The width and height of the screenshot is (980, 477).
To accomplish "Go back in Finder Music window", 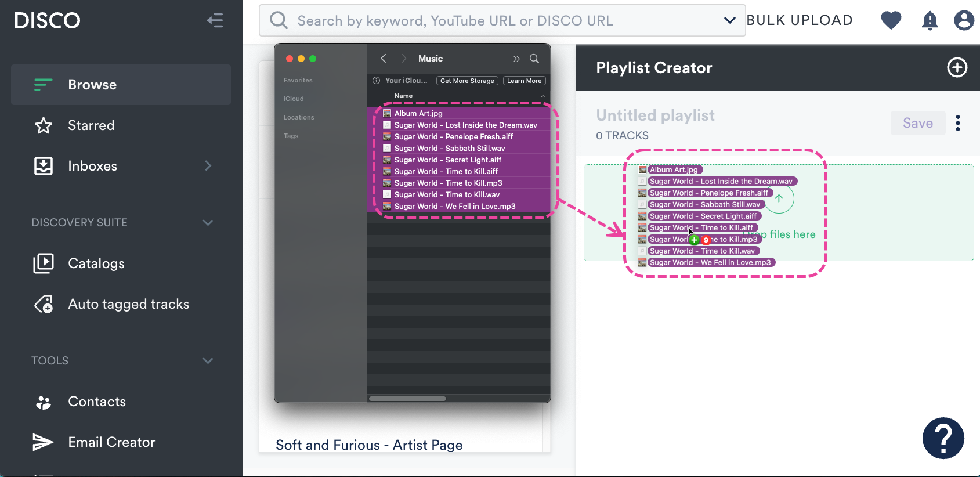I will 384,59.
